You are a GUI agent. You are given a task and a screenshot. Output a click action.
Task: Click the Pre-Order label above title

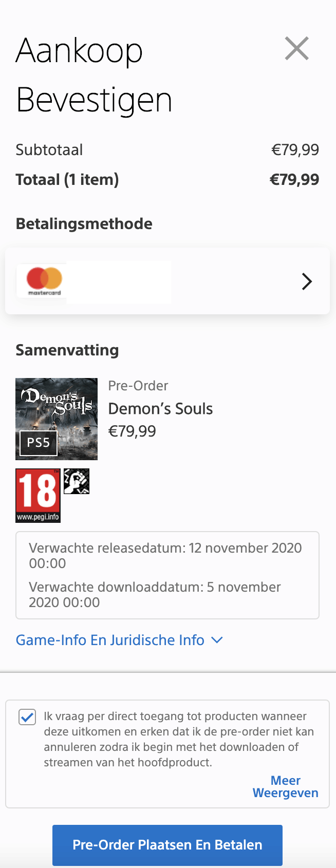(x=138, y=386)
